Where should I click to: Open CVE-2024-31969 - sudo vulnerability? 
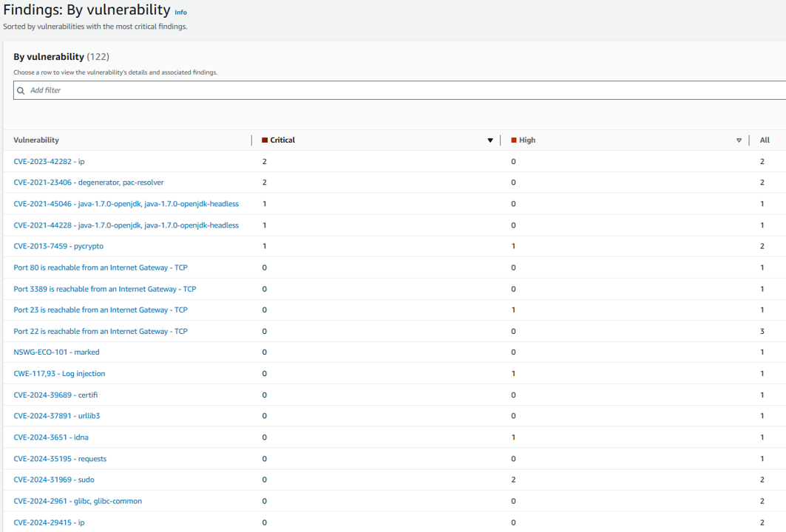(x=54, y=480)
